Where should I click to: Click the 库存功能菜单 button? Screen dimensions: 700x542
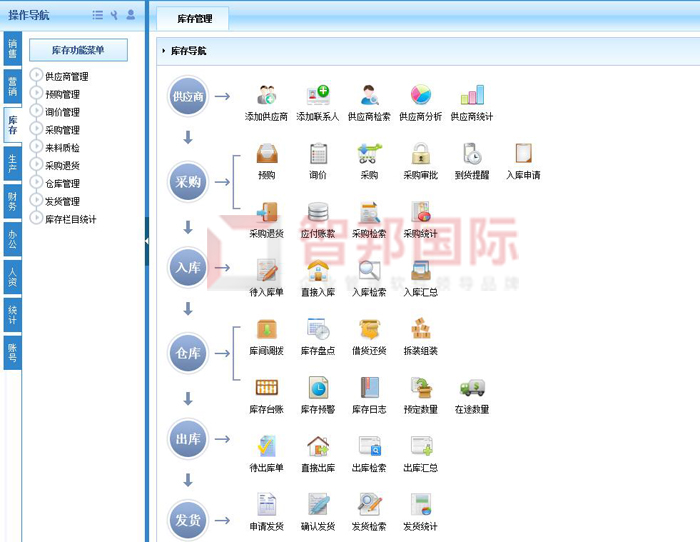click(x=78, y=50)
